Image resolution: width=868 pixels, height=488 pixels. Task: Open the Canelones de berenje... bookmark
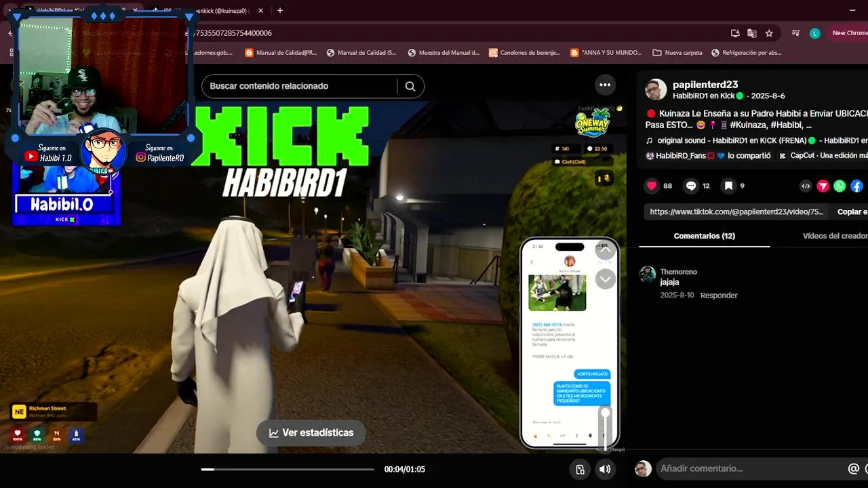[x=525, y=52]
